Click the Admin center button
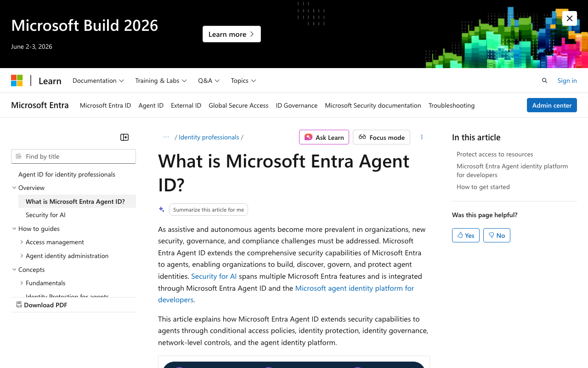 pyautogui.click(x=552, y=105)
